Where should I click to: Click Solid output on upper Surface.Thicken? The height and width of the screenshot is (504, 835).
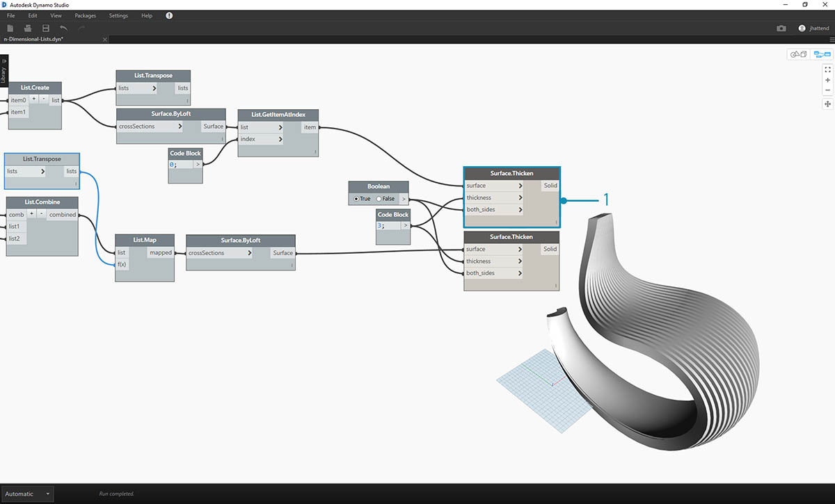point(550,186)
